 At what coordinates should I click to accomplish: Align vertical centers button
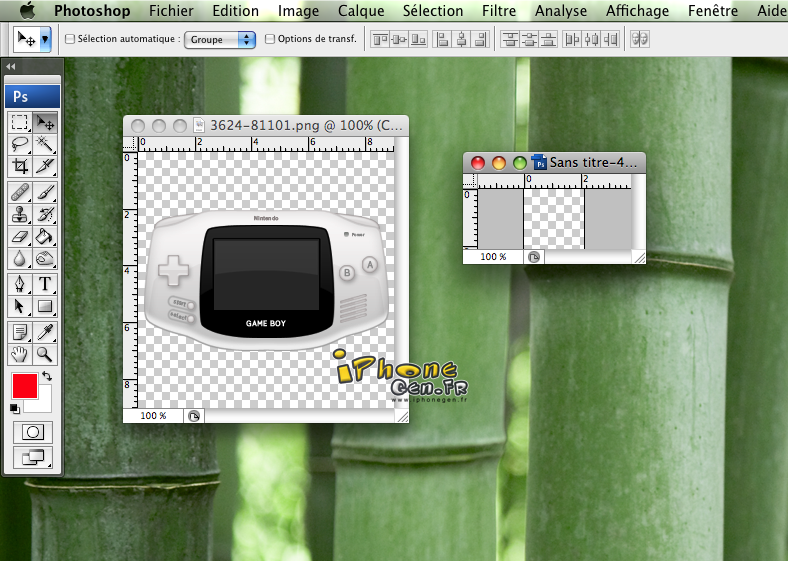(400, 39)
